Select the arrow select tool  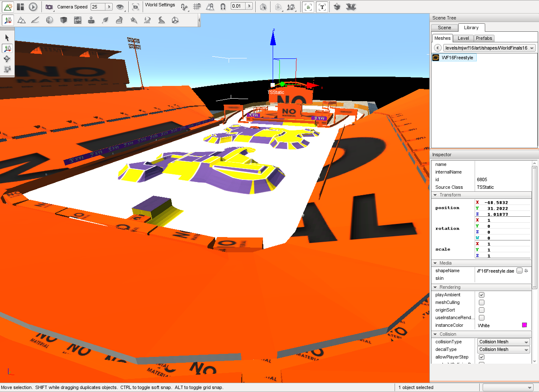click(7, 38)
